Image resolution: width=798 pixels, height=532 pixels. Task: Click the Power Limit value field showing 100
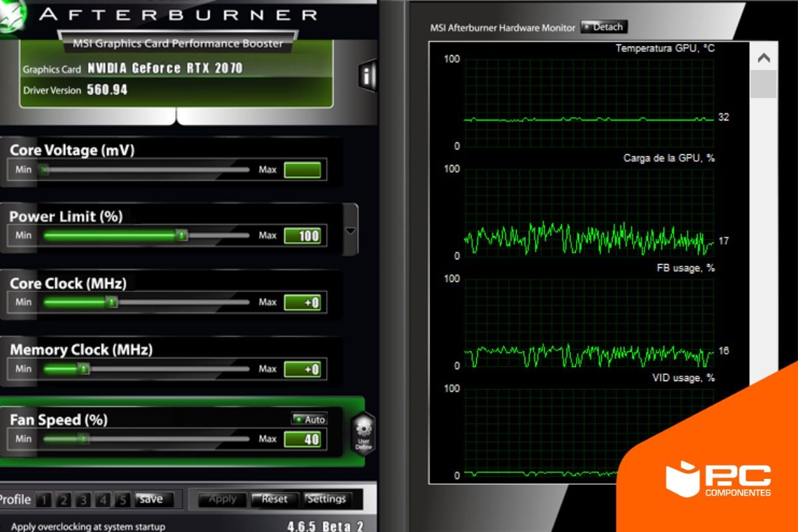pos(303,236)
